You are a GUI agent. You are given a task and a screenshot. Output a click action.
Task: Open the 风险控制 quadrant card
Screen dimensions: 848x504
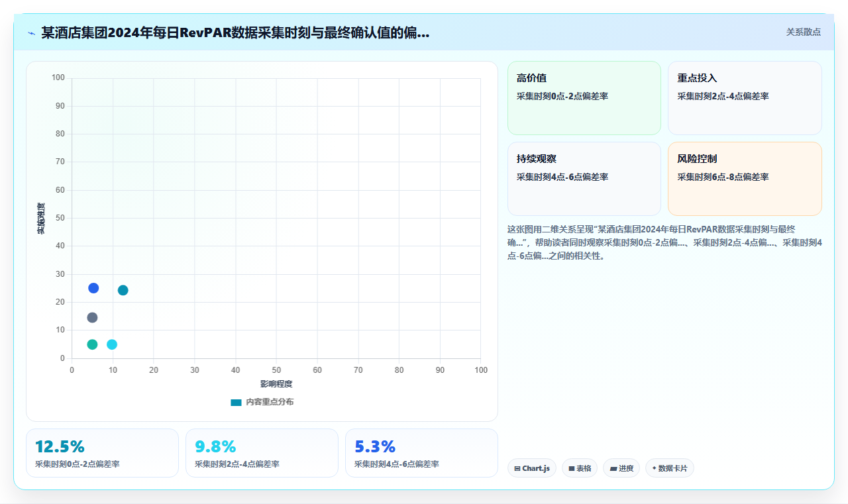(x=745, y=179)
